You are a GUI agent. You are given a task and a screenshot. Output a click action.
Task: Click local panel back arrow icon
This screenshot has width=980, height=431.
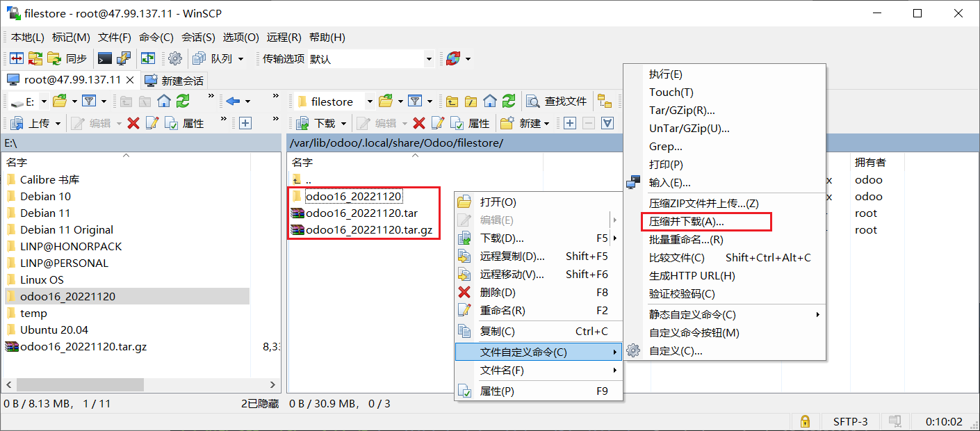(x=233, y=101)
